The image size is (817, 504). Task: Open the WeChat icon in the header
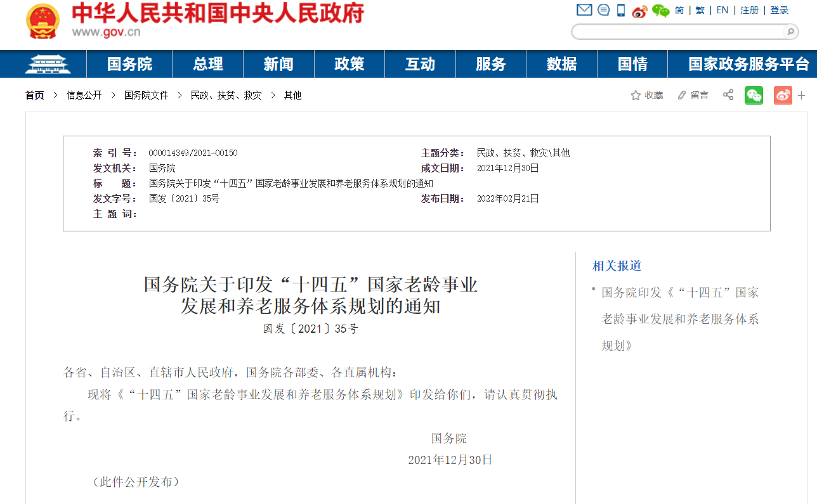point(660,11)
